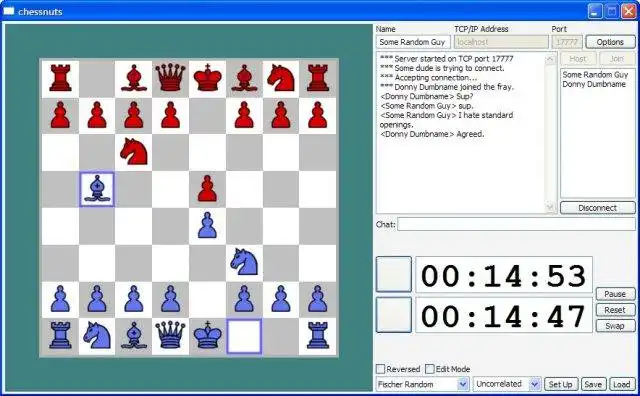Select the red knight on the top row
Viewport: 640px width, 396px height.
point(281,78)
